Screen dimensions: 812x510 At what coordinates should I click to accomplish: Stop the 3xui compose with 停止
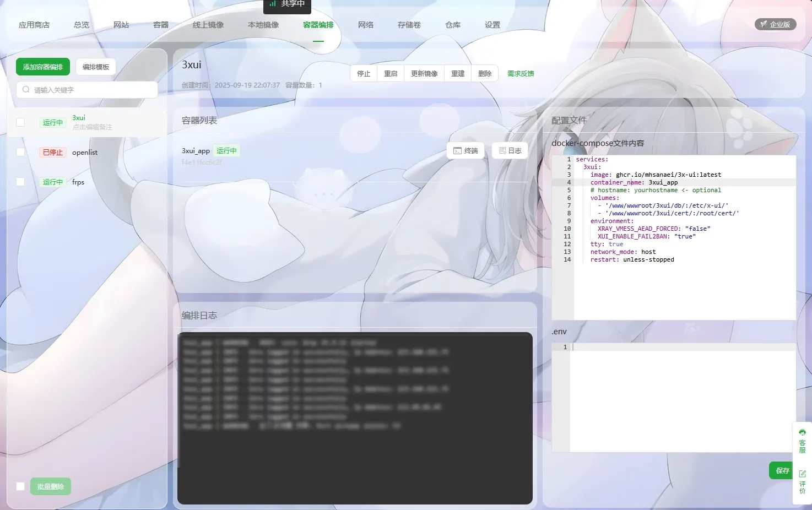coord(364,74)
